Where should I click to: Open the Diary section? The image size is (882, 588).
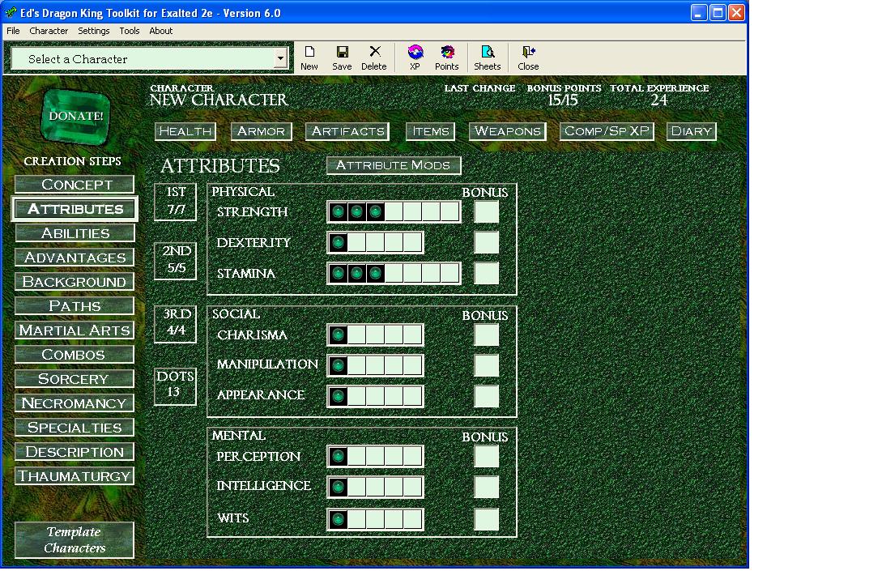click(x=692, y=131)
